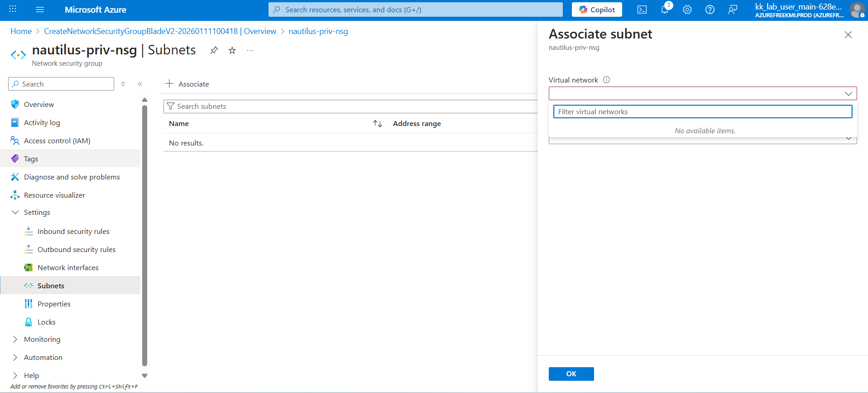
Task: Click the menu scrollbar up arrow
Action: (x=145, y=100)
